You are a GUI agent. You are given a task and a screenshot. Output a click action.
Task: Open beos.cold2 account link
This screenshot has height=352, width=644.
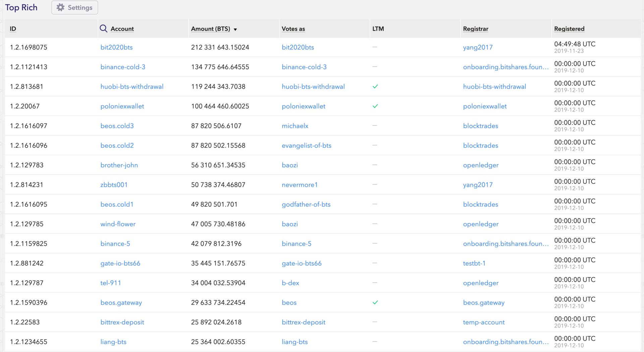click(117, 146)
